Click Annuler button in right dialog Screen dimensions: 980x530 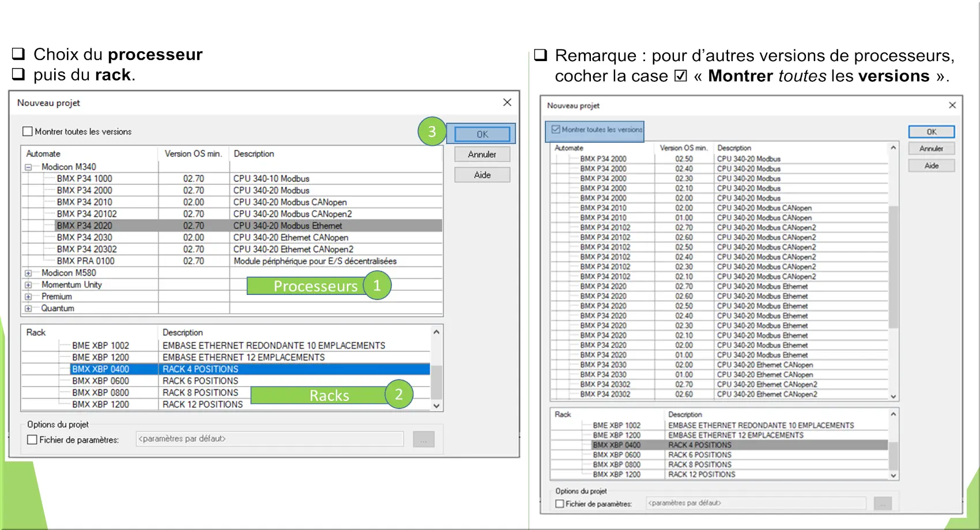coord(932,149)
